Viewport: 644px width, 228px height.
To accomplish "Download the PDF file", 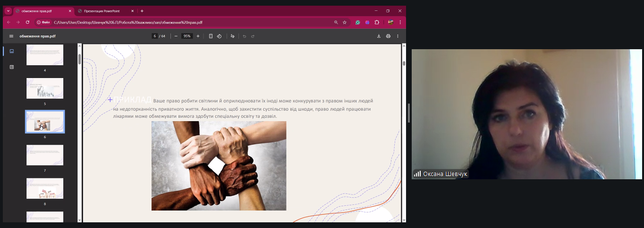I will point(379,36).
